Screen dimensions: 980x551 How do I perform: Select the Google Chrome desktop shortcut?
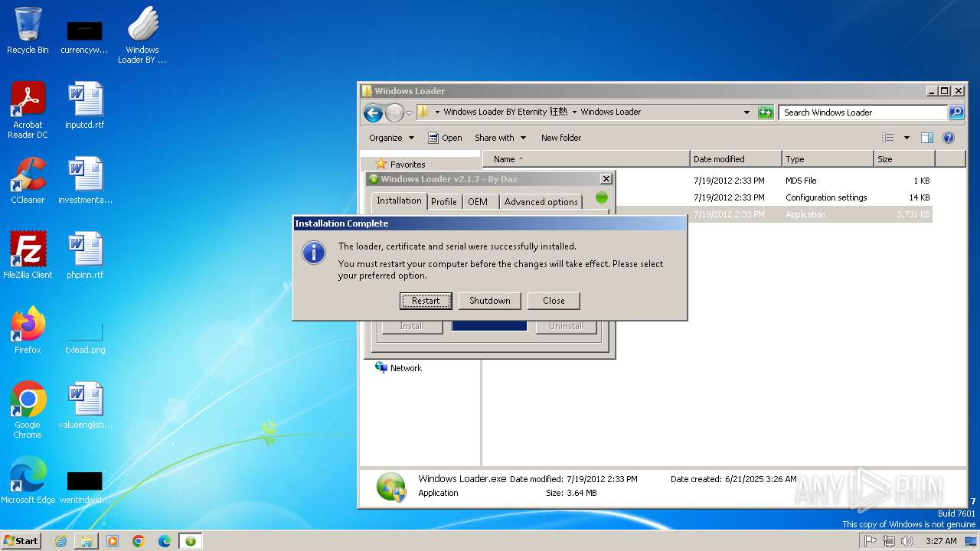(x=28, y=410)
